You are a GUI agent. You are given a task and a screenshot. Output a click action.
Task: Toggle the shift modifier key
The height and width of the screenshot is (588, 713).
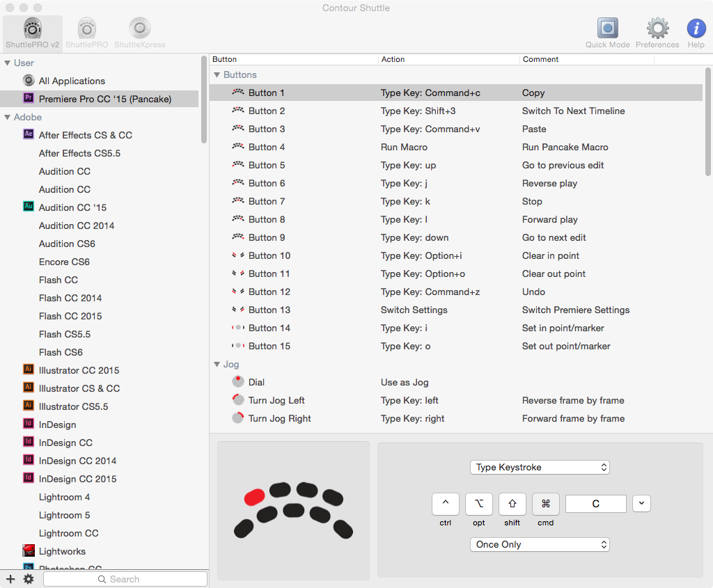(512, 504)
